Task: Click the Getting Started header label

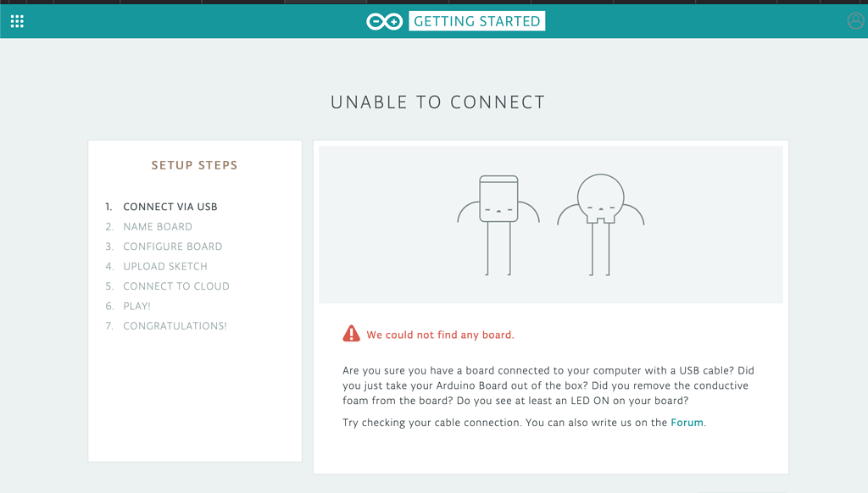Action: point(476,21)
